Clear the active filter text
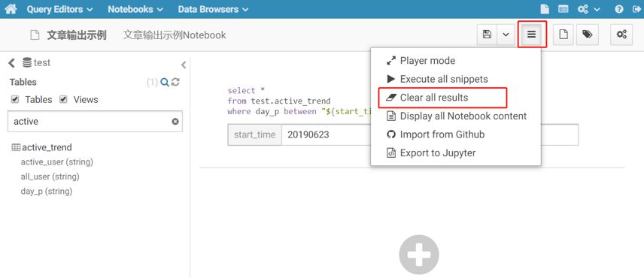This screenshot has height=278, width=644. (175, 122)
